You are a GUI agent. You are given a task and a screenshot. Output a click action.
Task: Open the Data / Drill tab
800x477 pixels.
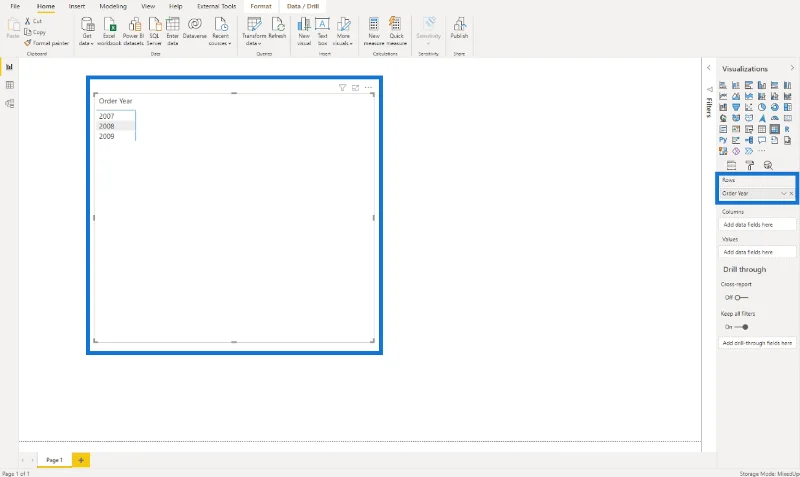pos(303,6)
